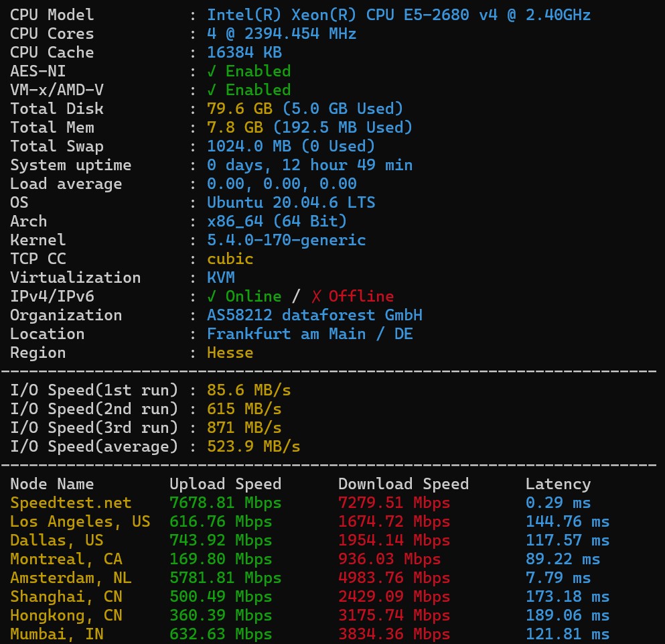Select the Speedtest.net node name
Image resolution: width=665 pixels, height=644 pixels.
71,503
